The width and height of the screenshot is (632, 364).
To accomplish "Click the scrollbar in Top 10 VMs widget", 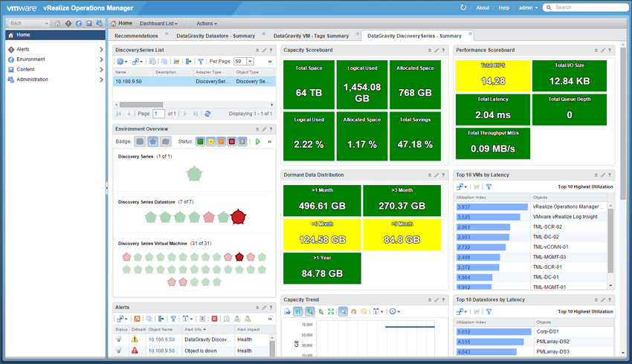I will click(610, 241).
